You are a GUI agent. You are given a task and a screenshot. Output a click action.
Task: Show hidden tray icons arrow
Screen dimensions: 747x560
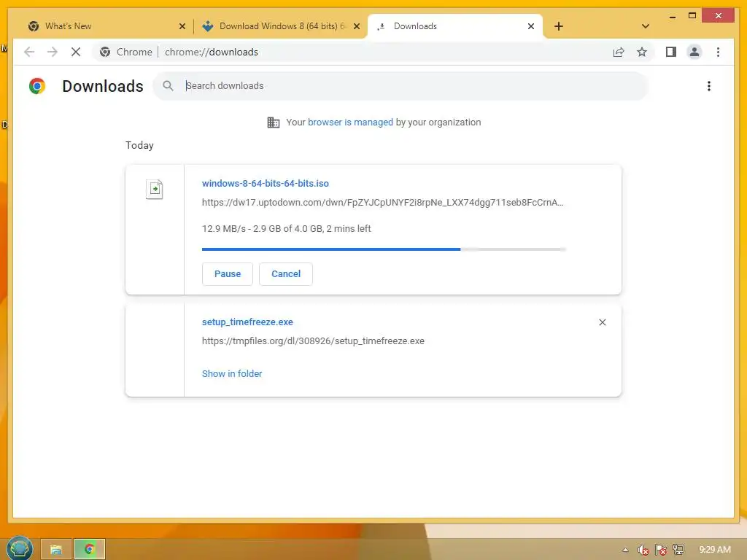(x=625, y=550)
